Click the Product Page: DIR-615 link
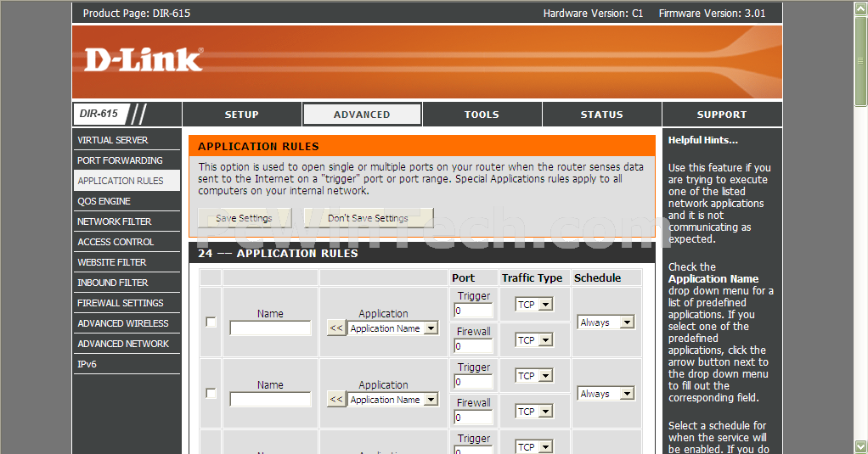Image resolution: width=868 pixels, height=454 pixels. [137, 14]
